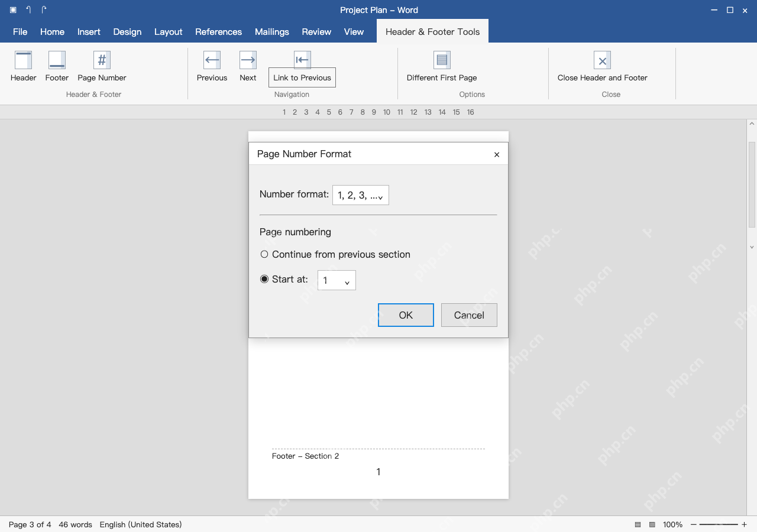Viewport: 757px width, 532px height.
Task: Open the View tab
Action: point(354,32)
